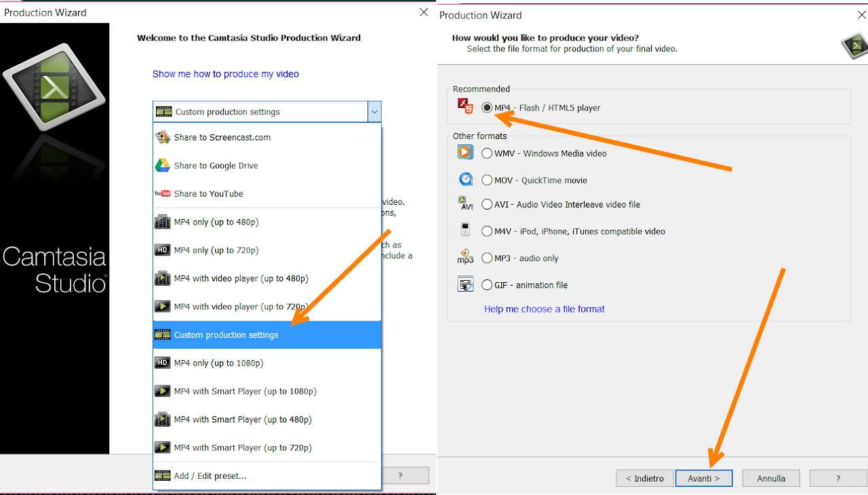Go back with the Indietro button
Screen dimensions: 868x495
point(645,478)
